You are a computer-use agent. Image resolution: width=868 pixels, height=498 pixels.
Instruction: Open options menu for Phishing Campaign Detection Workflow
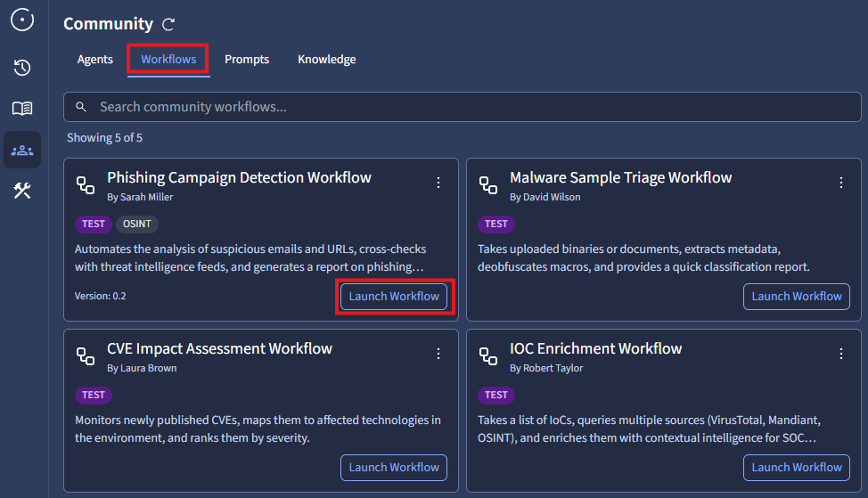pos(438,183)
